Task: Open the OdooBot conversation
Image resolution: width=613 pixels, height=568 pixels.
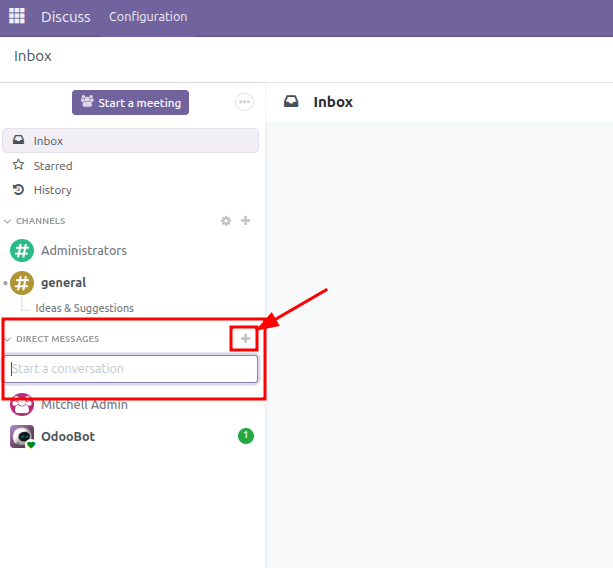Action: click(68, 436)
